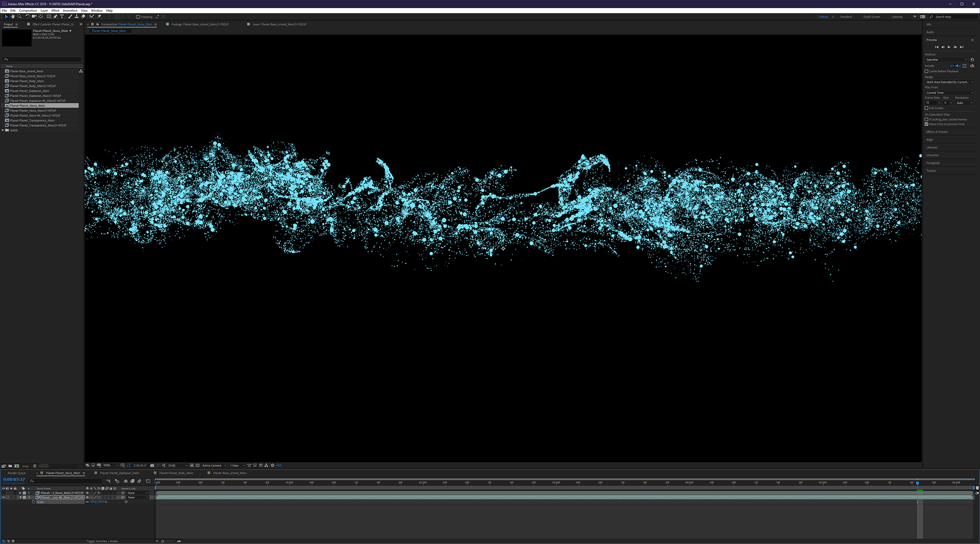Viewport: 980px width, 544px height.
Task: Expand layer 1 properties triangle
Action: 20,493
